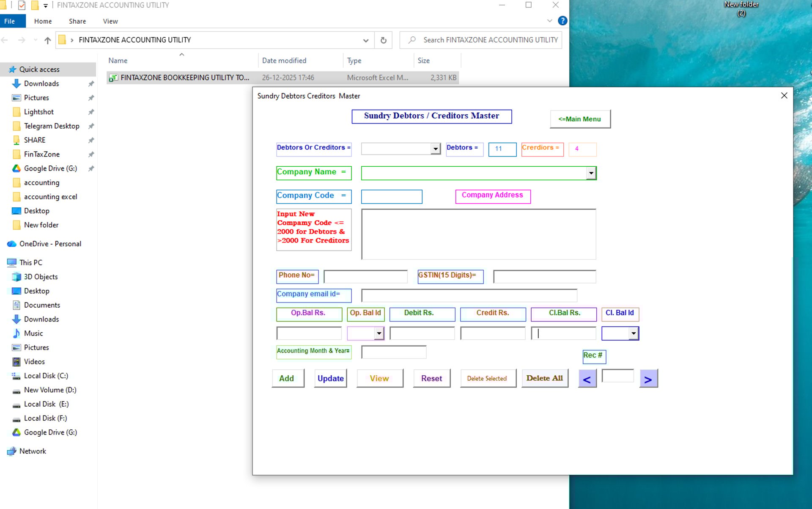Screen dimensions: 812x509
Task: Click the Up one level arrow icon
Action: click(47, 40)
